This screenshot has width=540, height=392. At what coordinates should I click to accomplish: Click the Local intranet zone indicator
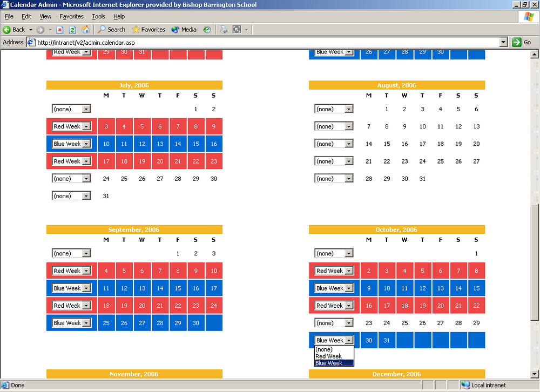tap(483, 385)
